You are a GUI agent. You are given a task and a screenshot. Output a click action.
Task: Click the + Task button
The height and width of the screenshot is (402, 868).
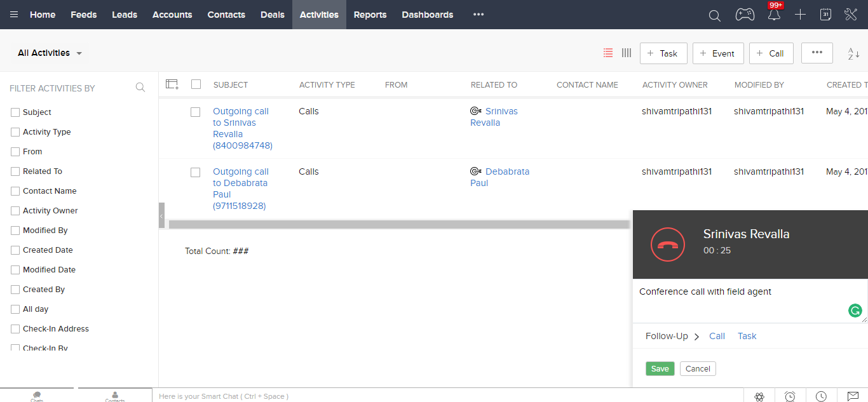pyautogui.click(x=663, y=53)
